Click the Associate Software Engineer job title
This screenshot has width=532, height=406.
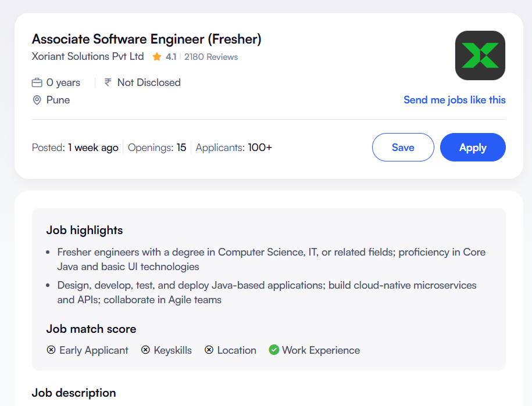[x=147, y=39]
